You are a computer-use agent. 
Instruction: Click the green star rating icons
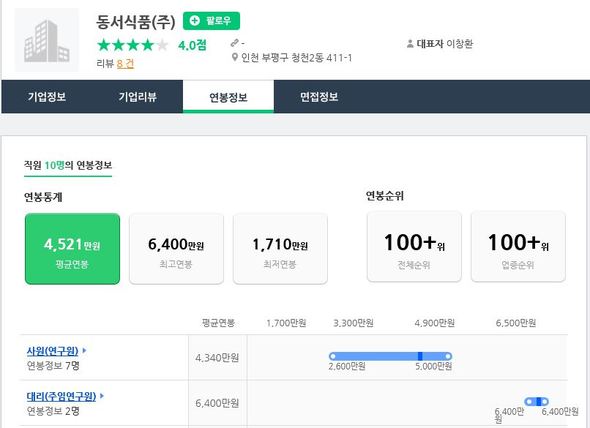tap(132, 45)
